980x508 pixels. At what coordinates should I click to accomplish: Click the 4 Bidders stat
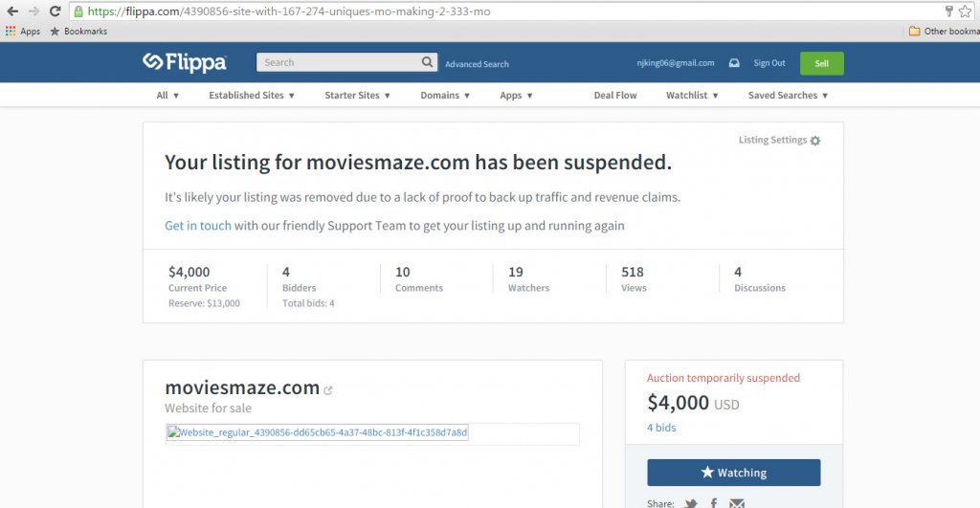pyautogui.click(x=299, y=278)
